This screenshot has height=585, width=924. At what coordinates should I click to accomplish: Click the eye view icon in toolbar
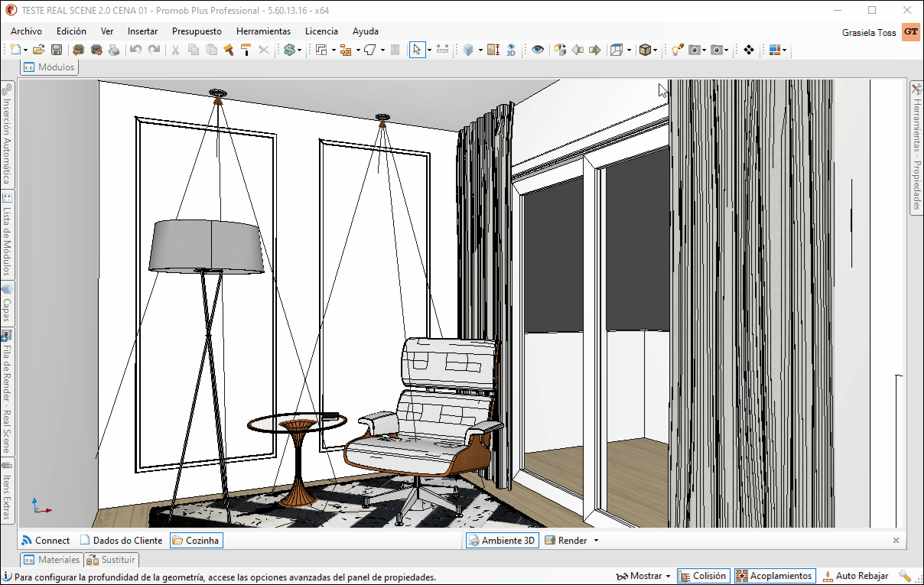[x=538, y=50]
